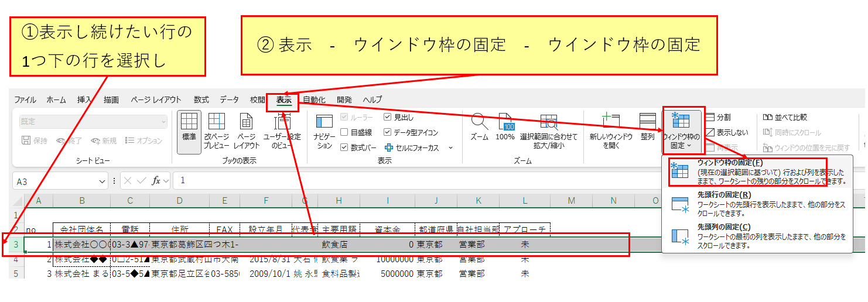Open the Name Box dropdown arrow
The width and height of the screenshot is (868, 302).
[x=102, y=181]
